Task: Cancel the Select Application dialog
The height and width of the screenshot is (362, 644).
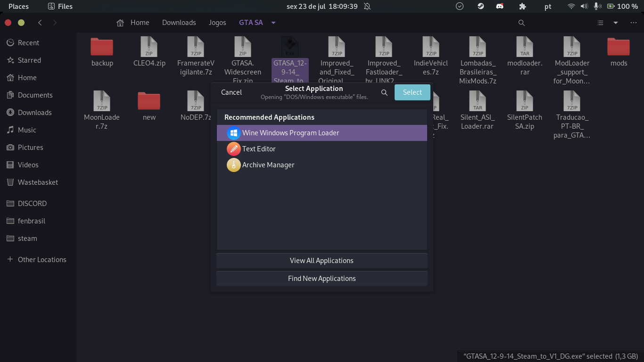Action: [231, 92]
